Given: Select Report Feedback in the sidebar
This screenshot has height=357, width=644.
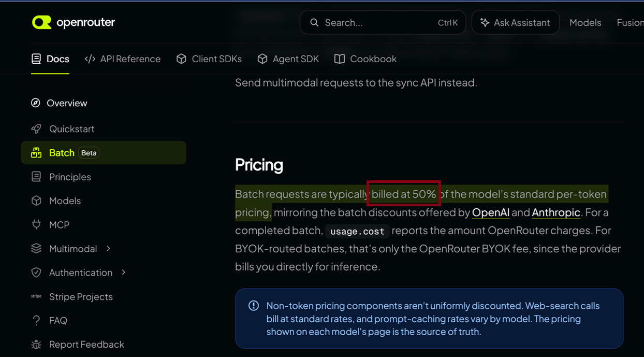Looking at the screenshot, I should (104, 345).
